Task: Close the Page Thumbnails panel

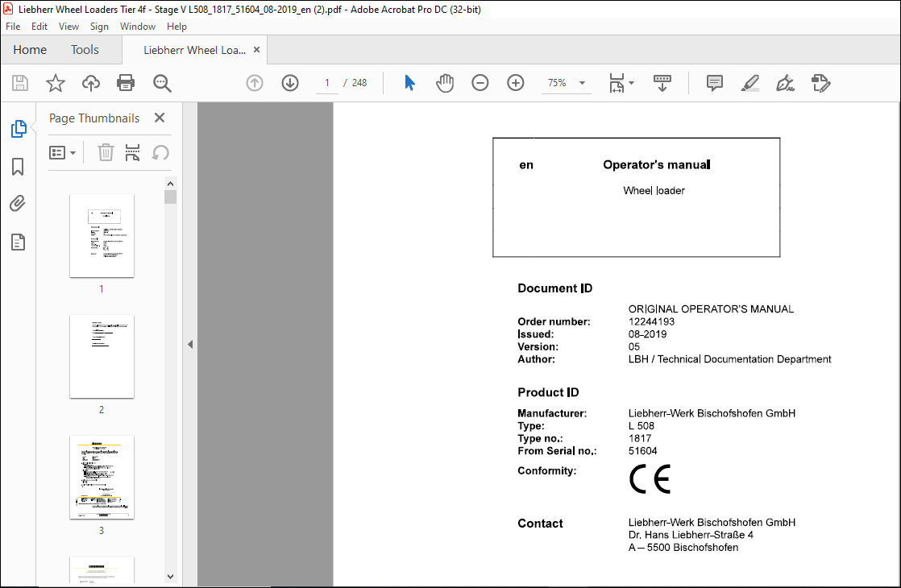Action: 160,118
